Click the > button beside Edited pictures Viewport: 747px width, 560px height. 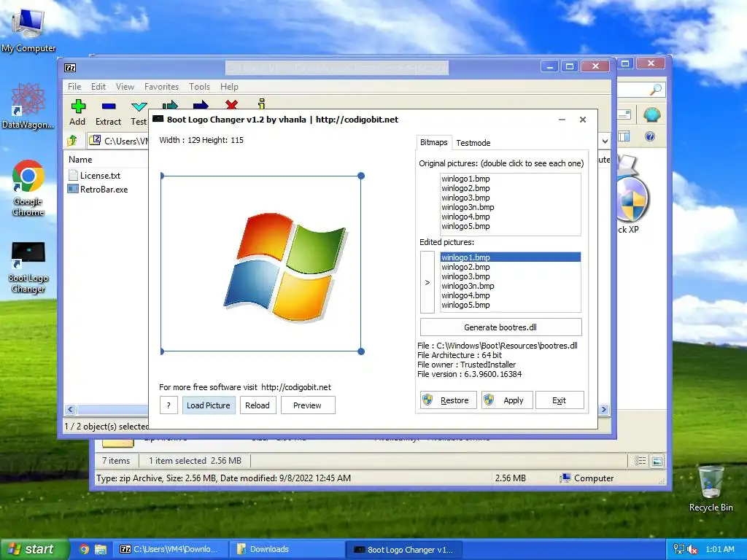(427, 282)
